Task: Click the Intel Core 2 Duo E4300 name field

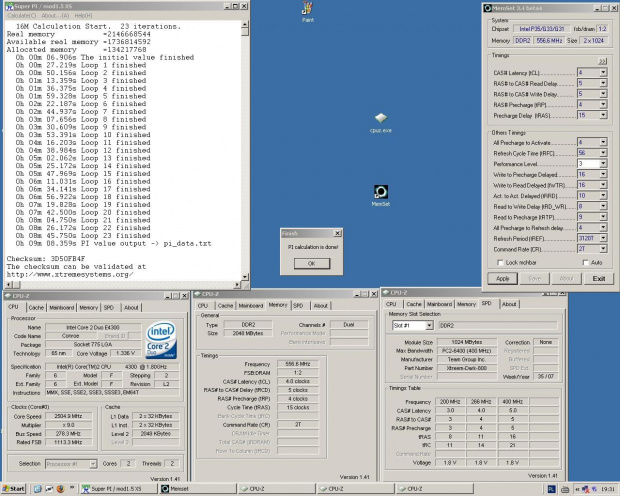Action: [93, 327]
